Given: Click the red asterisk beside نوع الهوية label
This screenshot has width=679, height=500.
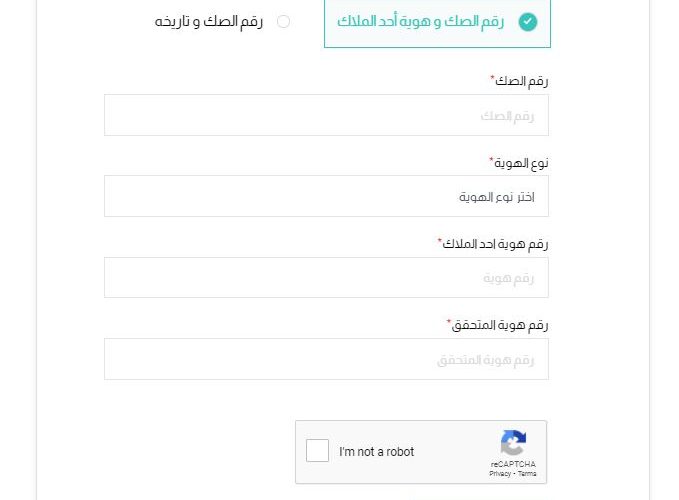Looking at the screenshot, I should pyautogui.click(x=491, y=159).
